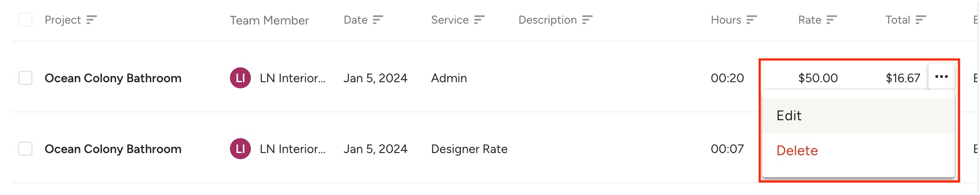Sort by Project column icon
The height and width of the screenshot is (195, 980).
coord(91,20)
